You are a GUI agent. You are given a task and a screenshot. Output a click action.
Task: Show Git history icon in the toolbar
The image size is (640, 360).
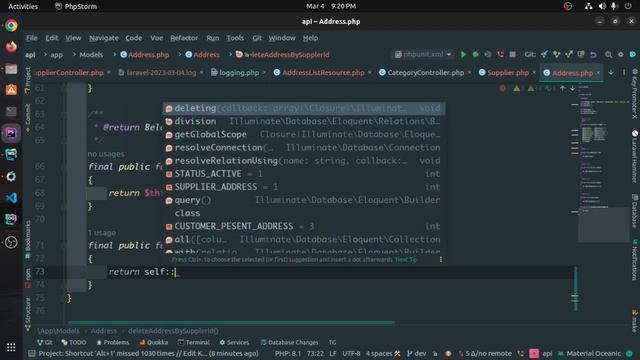click(x=581, y=54)
